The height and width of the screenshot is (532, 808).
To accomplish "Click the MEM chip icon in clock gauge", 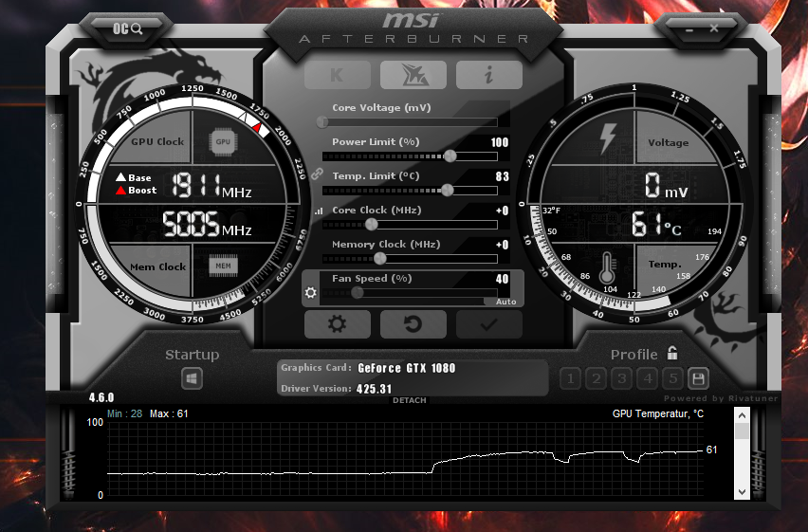I will 223,266.
